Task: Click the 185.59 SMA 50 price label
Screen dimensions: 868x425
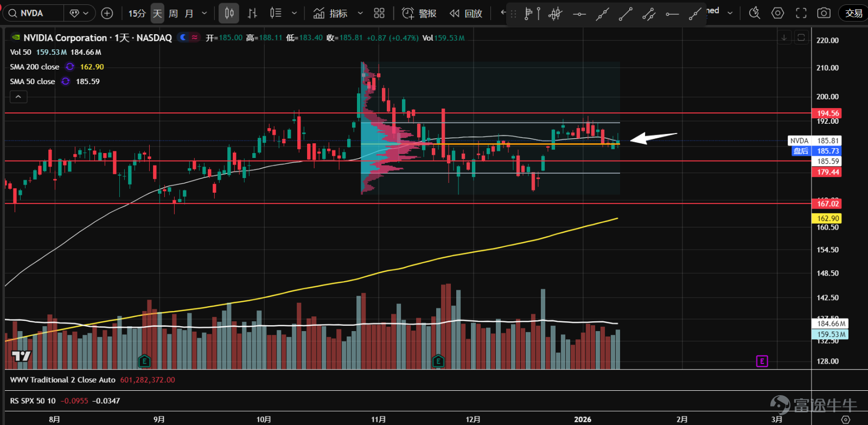Action: (826, 161)
